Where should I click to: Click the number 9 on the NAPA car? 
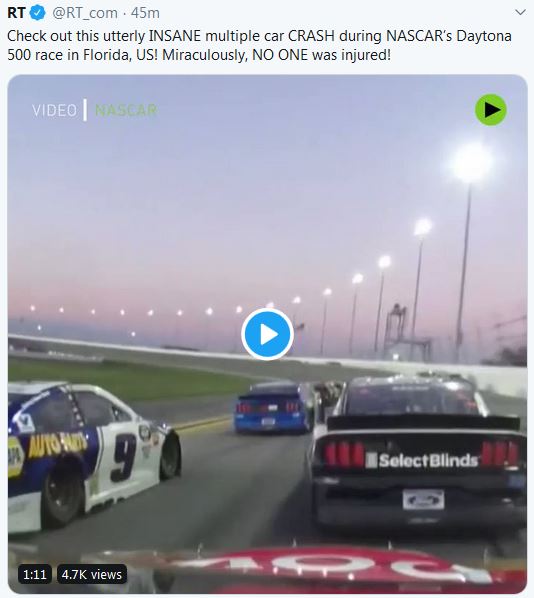123,457
